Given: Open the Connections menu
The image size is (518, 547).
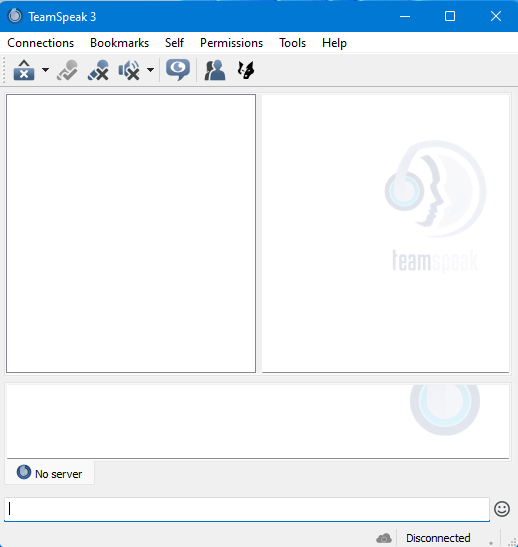Looking at the screenshot, I should (x=40, y=43).
